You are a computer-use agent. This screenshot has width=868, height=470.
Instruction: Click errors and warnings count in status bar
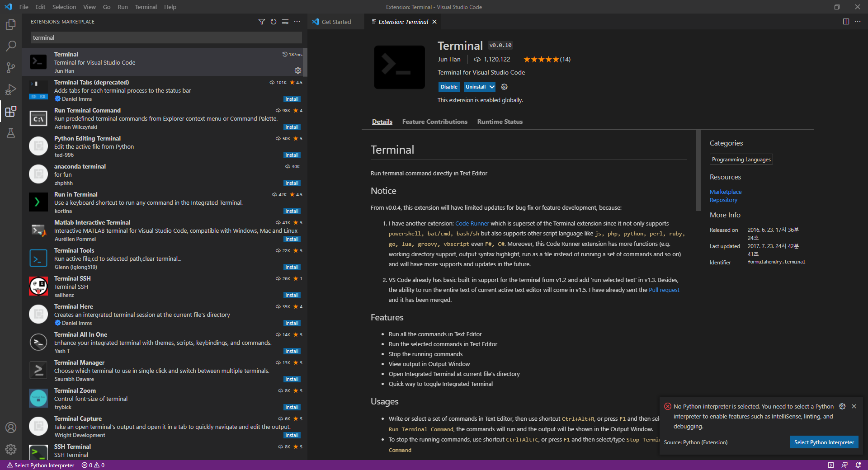93,465
